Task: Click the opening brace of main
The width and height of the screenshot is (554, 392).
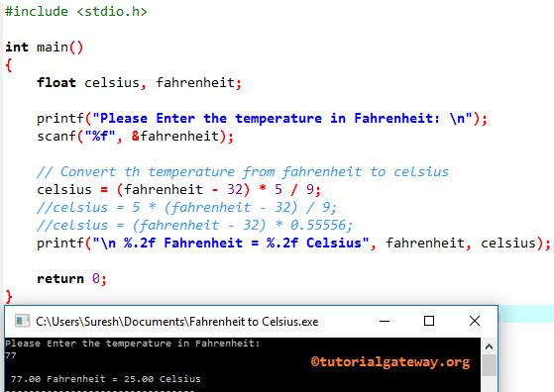Action: 9,65
